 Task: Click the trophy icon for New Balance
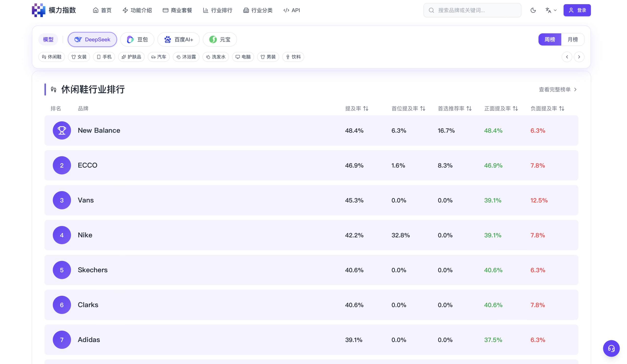62,130
